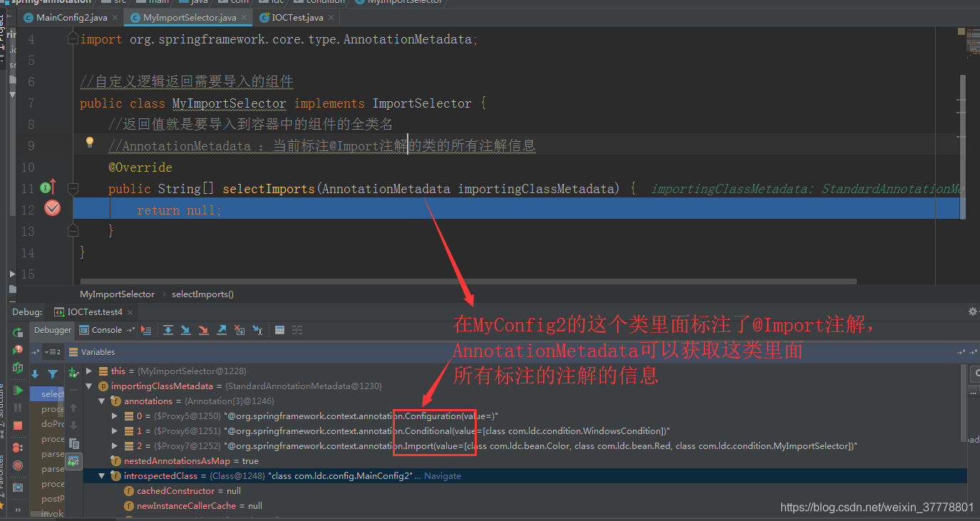Screen dimensions: 980x521
Task: Click the Step Over icon
Action: click(167, 330)
